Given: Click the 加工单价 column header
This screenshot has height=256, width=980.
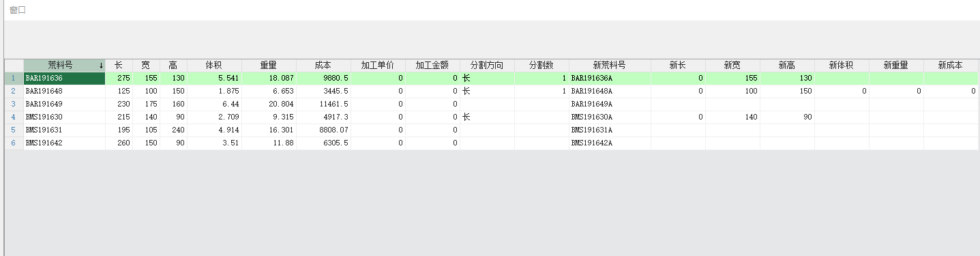Looking at the screenshot, I should tap(378, 66).
